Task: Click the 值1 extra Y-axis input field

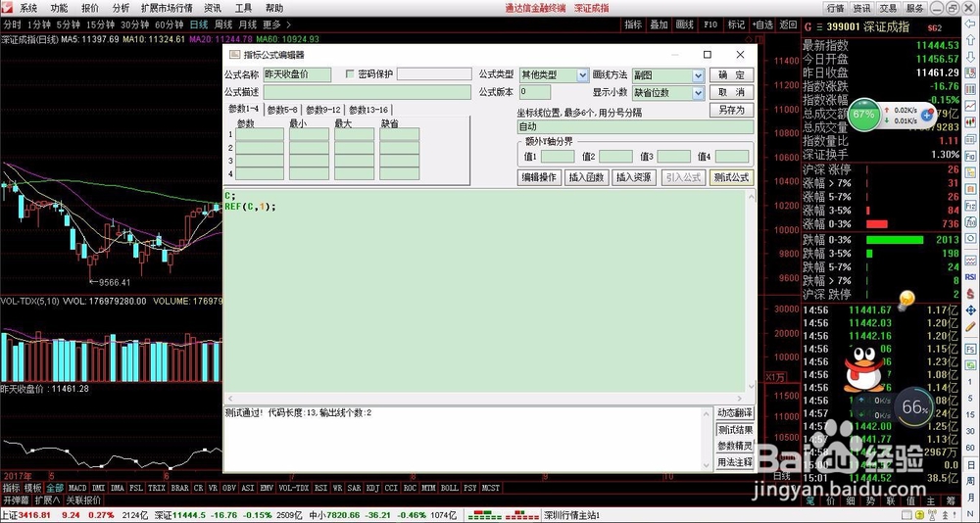Action: pyautogui.click(x=558, y=156)
